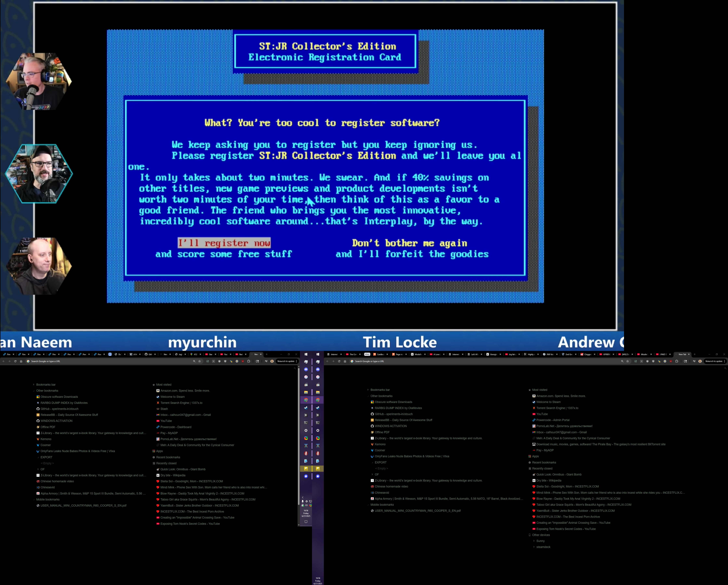The height and width of the screenshot is (585, 728).
Task: Switch to the "412" maps tab in the left window
Action: [x=195, y=354]
